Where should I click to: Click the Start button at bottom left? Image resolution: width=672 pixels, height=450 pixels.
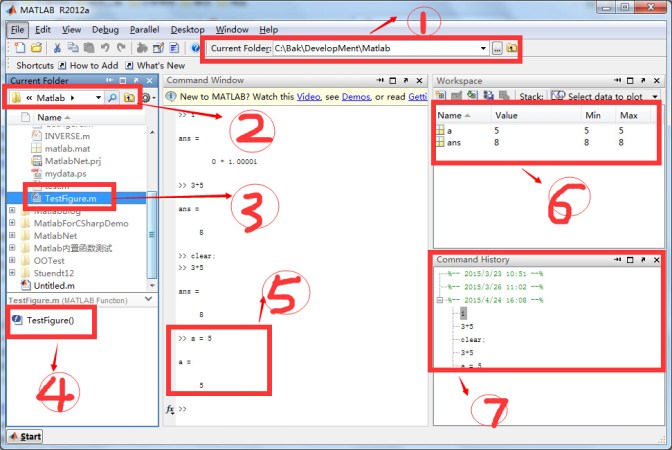25,437
